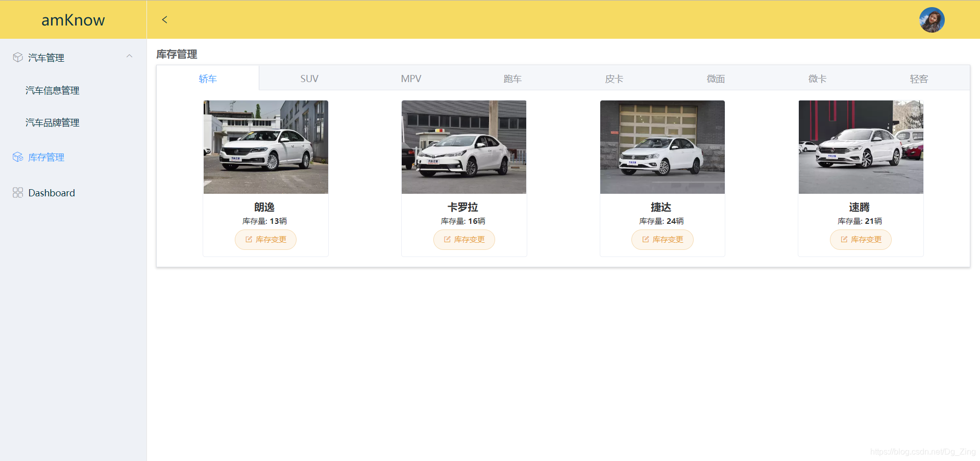Switch to the SUV tab
The height and width of the screenshot is (461, 980).
pyautogui.click(x=309, y=79)
